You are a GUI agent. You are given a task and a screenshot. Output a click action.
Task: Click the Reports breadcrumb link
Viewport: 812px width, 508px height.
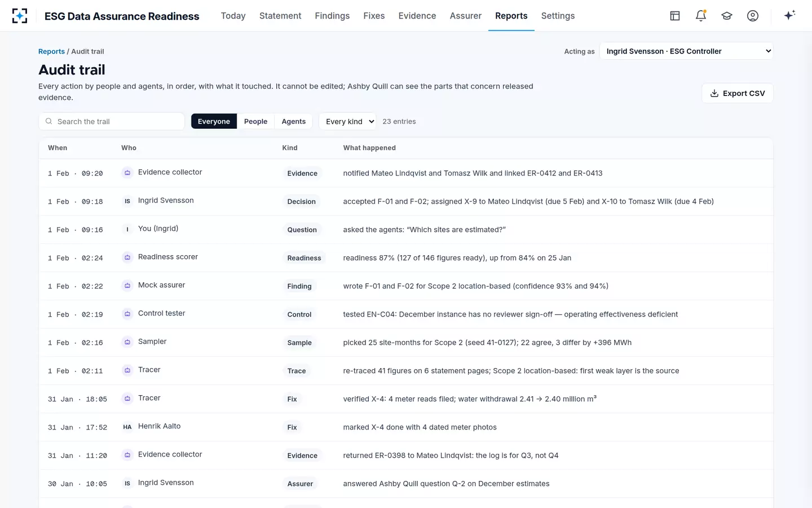[x=51, y=51]
